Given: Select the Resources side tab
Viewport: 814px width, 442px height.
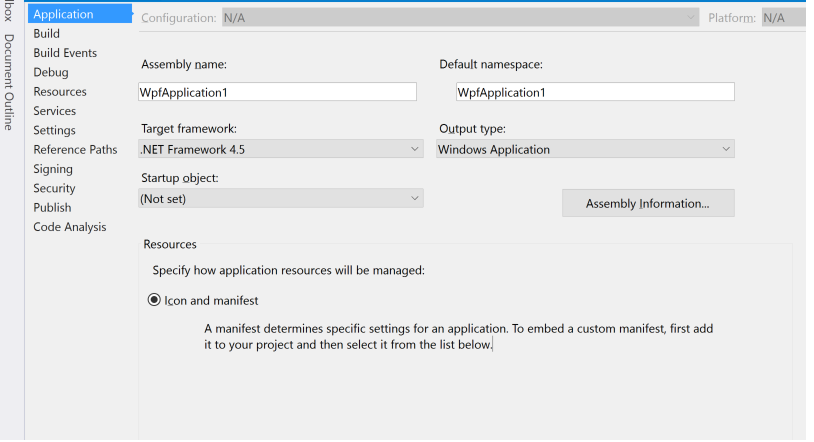Looking at the screenshot, I should pyautogui.click(x=60, y=92).
